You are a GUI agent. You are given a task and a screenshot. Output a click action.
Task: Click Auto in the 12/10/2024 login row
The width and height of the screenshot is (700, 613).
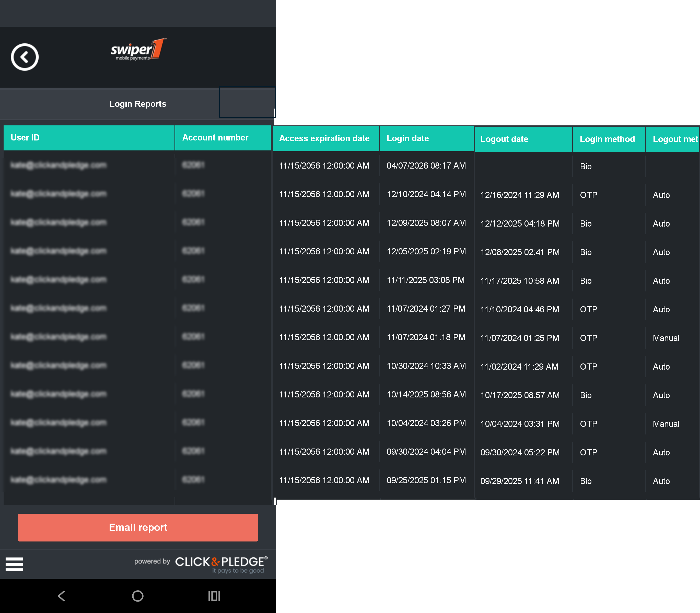(661, 195)
